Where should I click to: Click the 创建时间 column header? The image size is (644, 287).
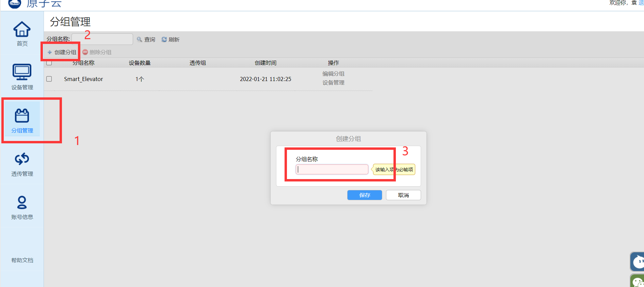coord(265,63)
